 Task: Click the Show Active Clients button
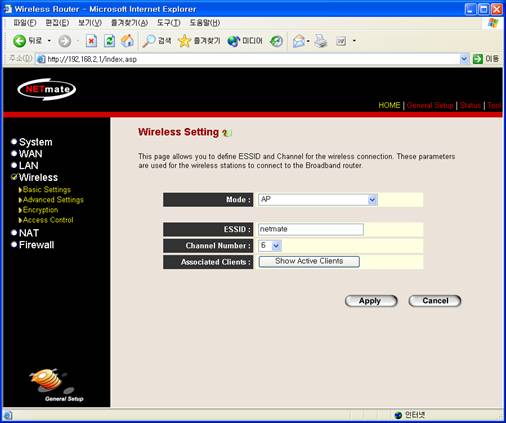[309, 261]
